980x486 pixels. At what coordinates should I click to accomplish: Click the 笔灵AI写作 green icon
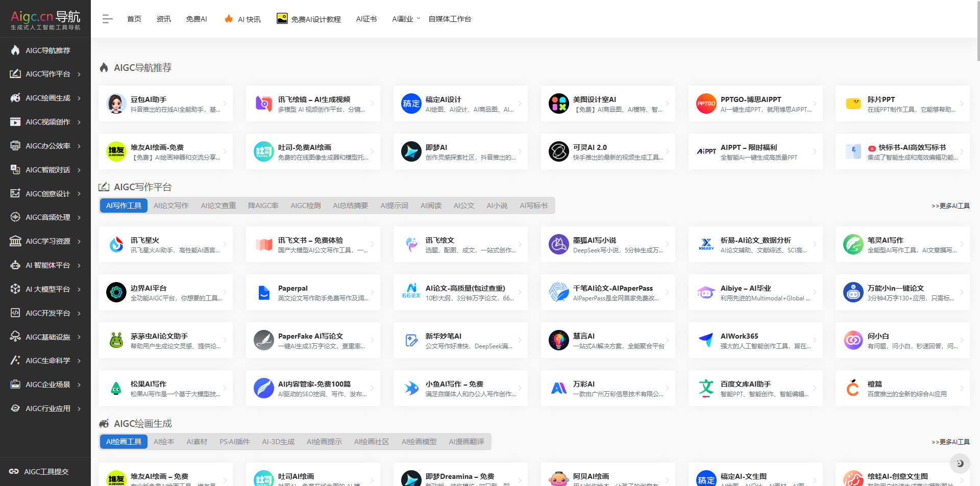tap(853, 244)
